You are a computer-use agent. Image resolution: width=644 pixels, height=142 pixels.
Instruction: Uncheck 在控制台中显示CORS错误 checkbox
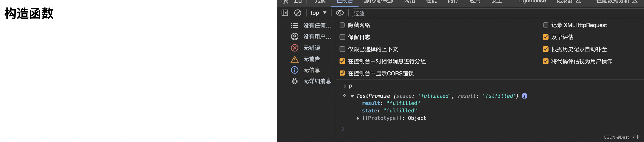(342, 73)
